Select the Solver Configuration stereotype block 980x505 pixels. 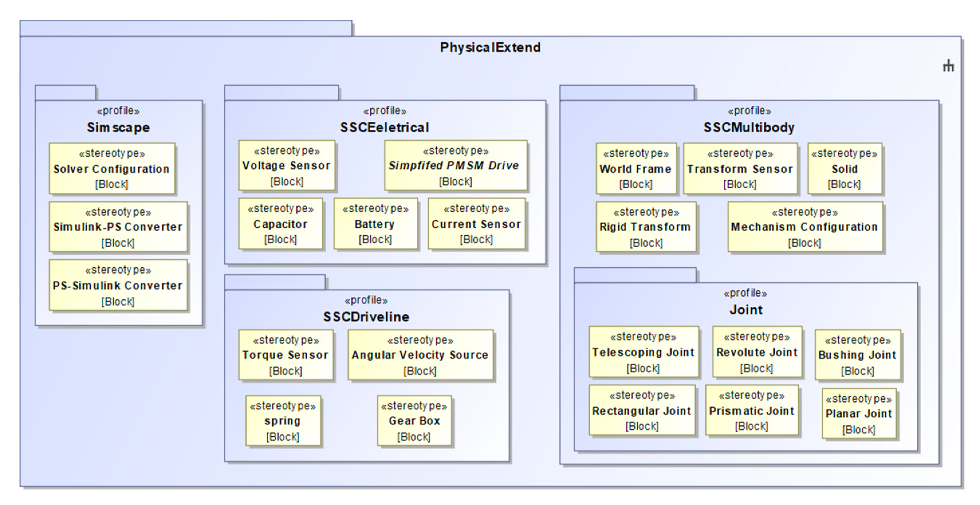112,168
